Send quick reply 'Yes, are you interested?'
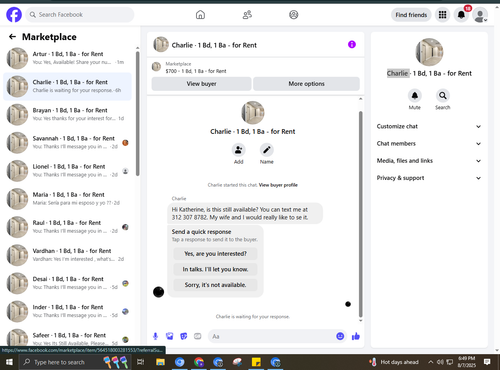Viewport: 500px width, 370px height. 215,254
